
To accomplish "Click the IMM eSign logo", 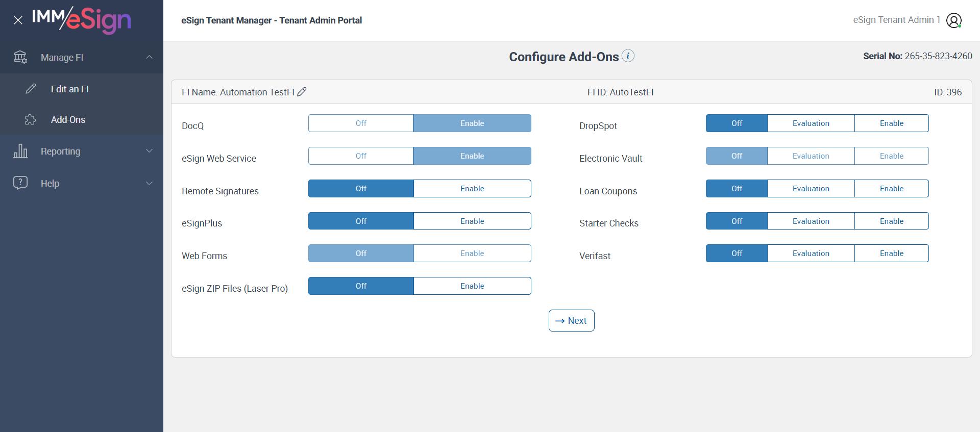I will [82, 19].
